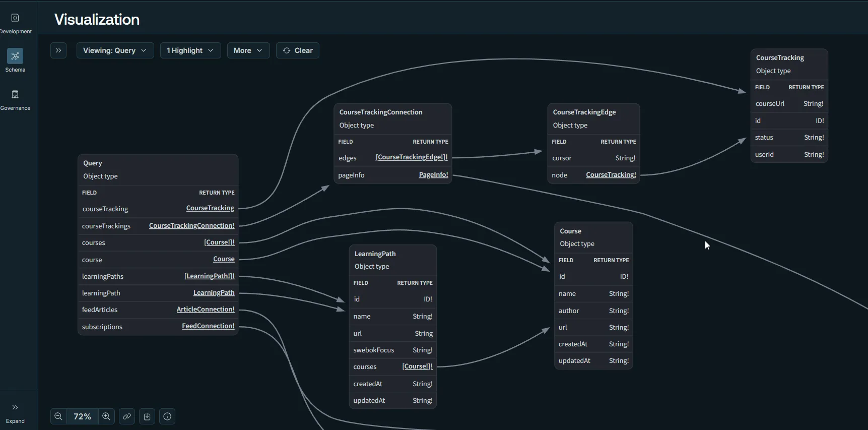
Task: Zoom in the visualization
Action: tap(106, 416)
